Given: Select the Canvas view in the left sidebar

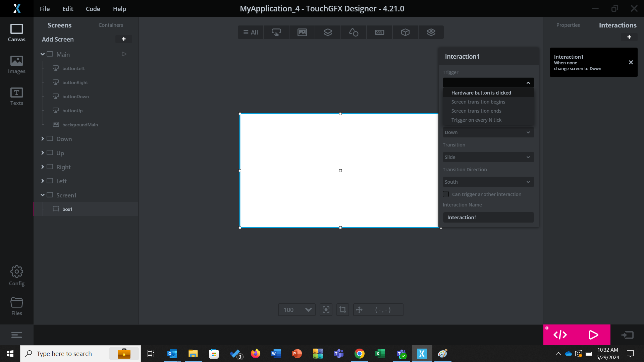Looking at the screenshot, I should 16,33.
